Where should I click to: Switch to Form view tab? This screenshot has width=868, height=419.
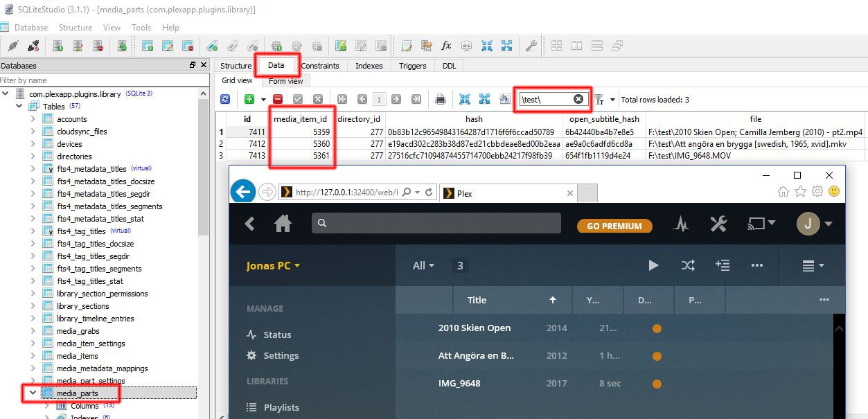coord(286,81)
